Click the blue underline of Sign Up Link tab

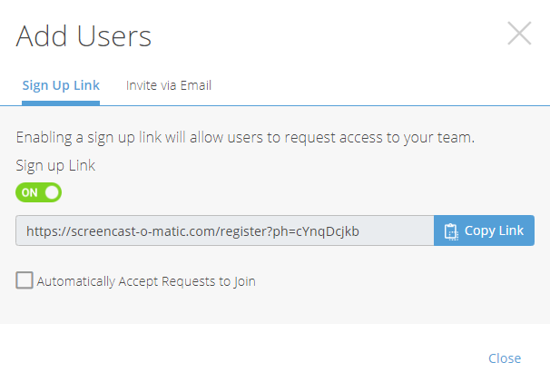(x=61, y=103)
